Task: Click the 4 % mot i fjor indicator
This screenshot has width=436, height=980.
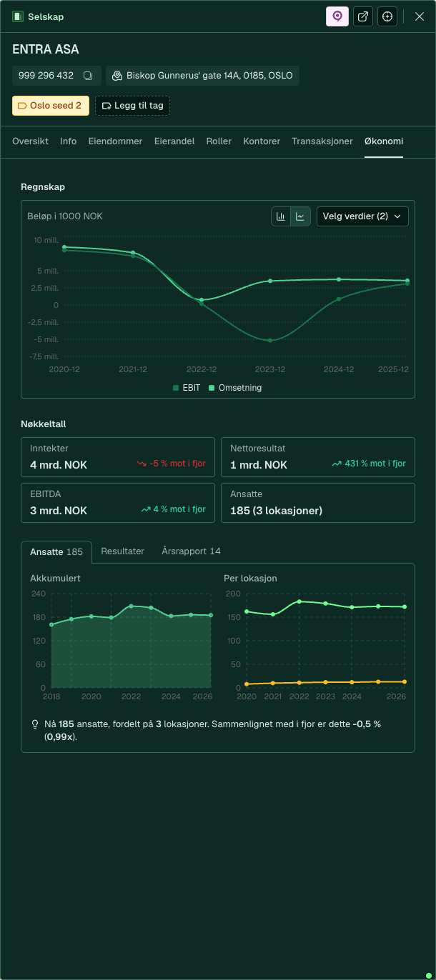Action: (x=174, y=509)
